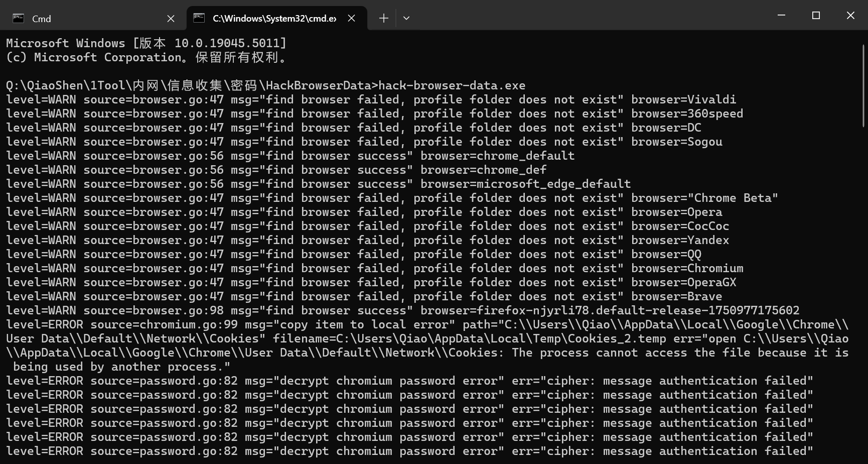Click the vertical scrollbar thumb
868x464 pixels.
863,85
